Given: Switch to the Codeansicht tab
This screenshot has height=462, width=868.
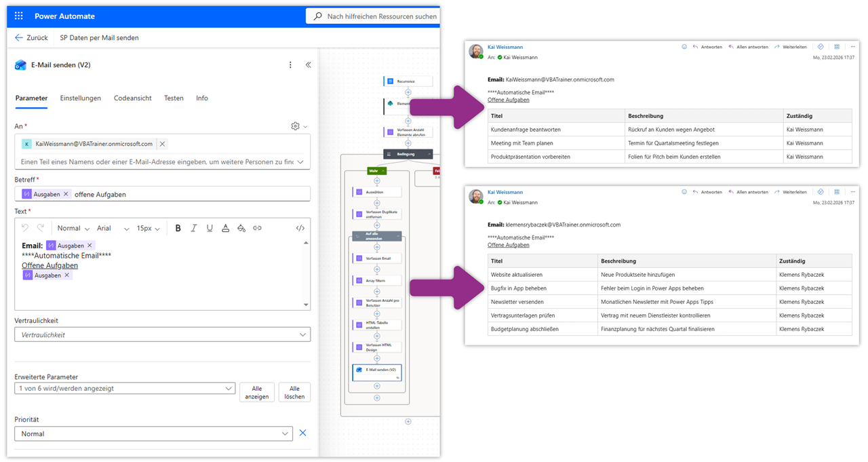Looking at the screenshot, I should pos(133,98).
